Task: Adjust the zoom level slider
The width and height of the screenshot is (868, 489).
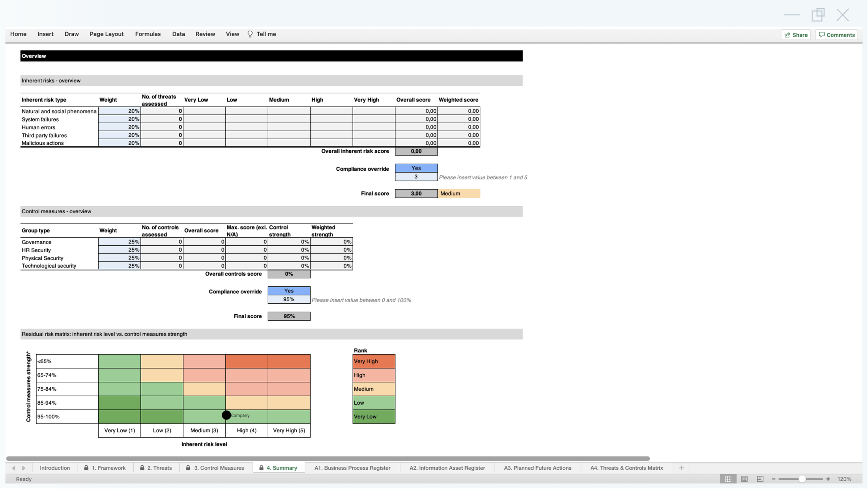Action: tap(801, 479)
